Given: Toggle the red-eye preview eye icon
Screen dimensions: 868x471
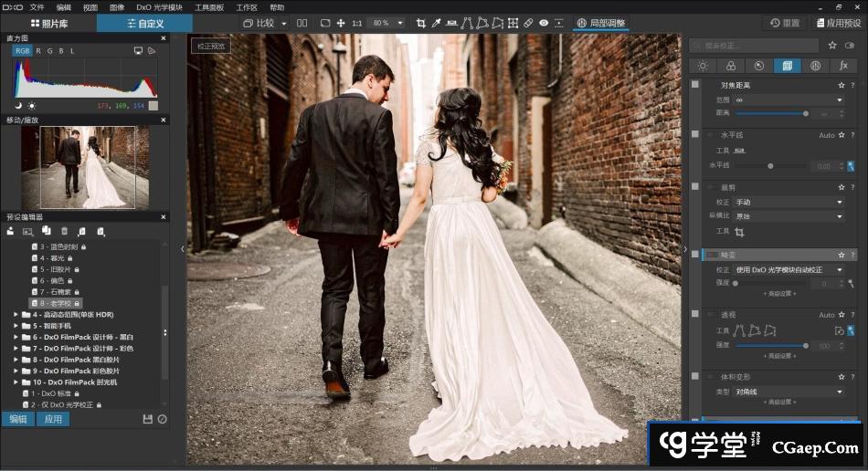Looking at the screenshot, I should tap(544, 23).
